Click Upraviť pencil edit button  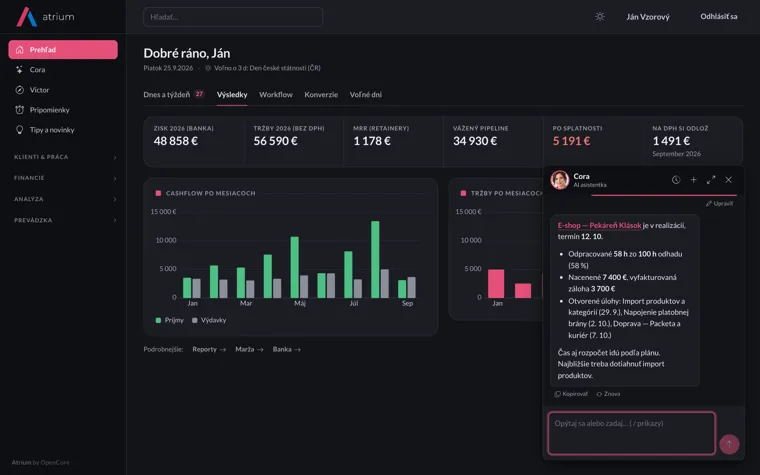tap(719, 204)
